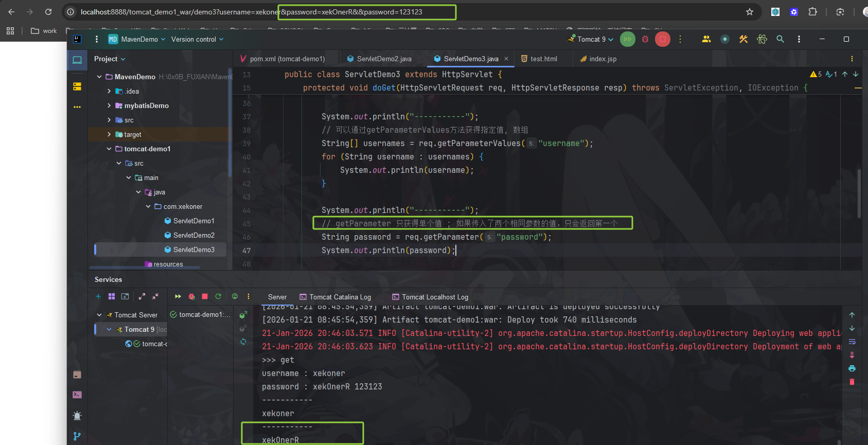Collapse the Tomcat Server node in Services
This screenshot has width=868, height=445.
[x=99, y=315]
